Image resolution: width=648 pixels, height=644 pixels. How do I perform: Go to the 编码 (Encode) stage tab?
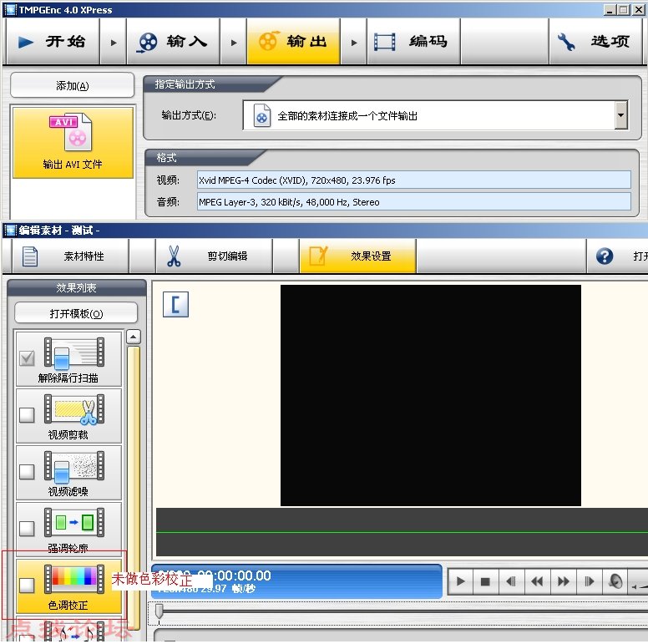click(x=413, y=41)
